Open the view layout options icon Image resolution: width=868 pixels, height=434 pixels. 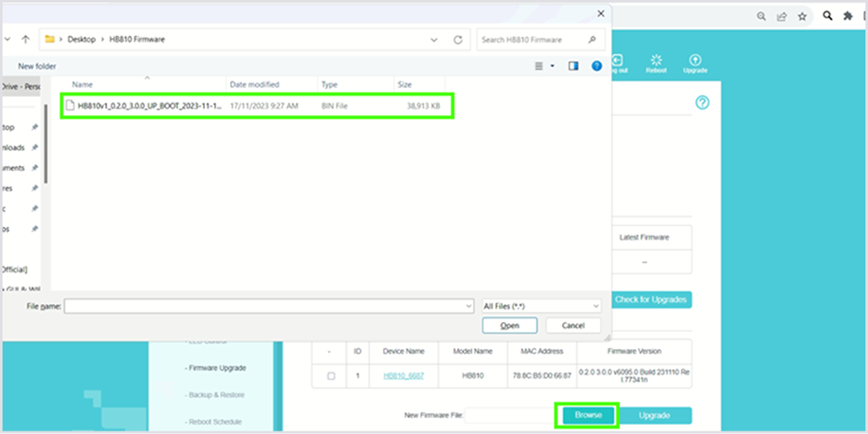tap(539, 66)
